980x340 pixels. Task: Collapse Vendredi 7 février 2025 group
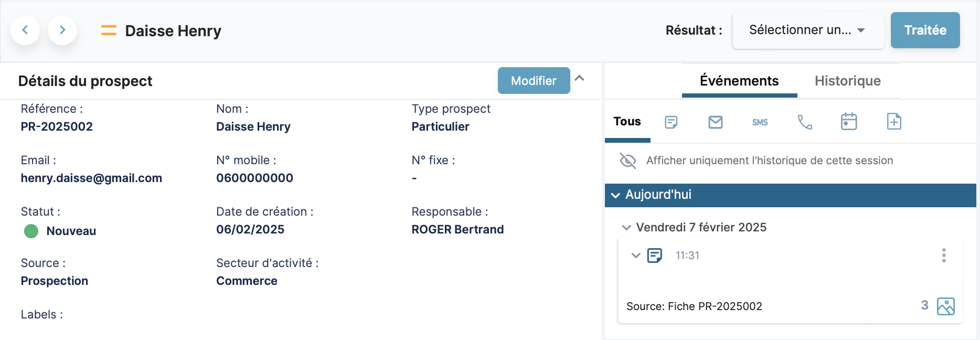(626, 228)
